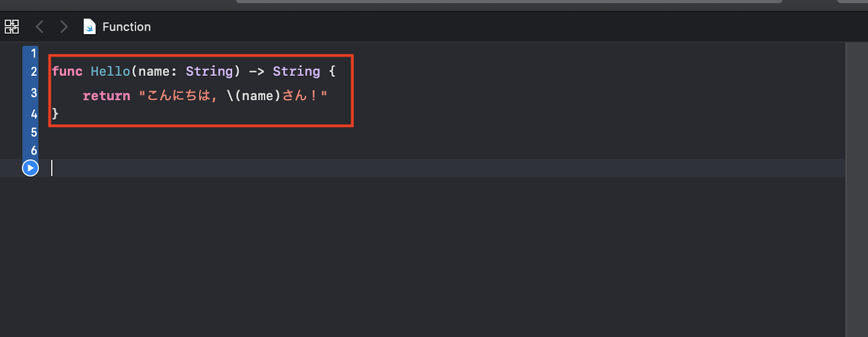This screenshot has height=337, width=868.
Task: Click the closing brace on line 4
Action: [55, 114]
